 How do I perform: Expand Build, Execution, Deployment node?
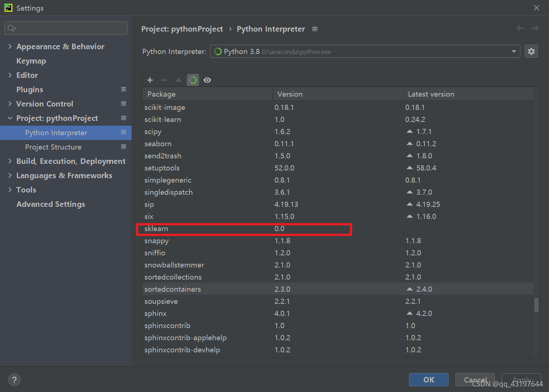point(10,161)
